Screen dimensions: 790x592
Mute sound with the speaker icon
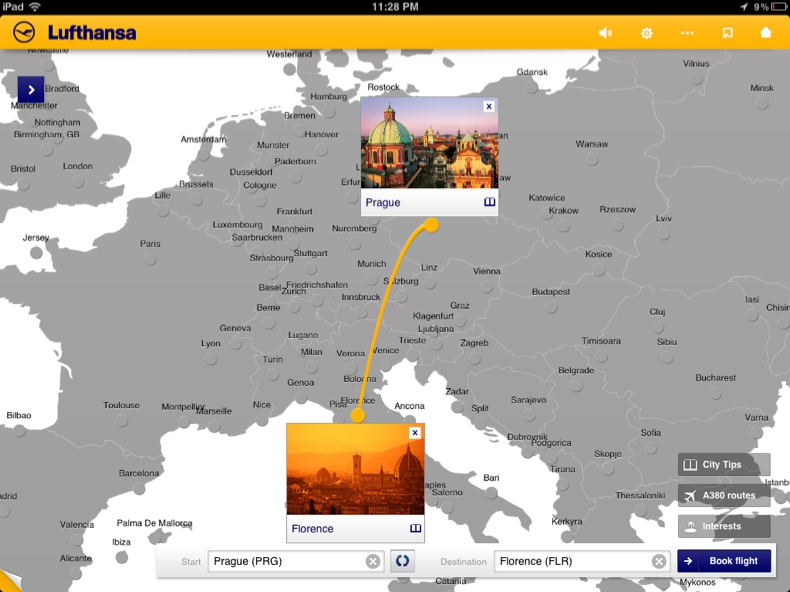605,33
